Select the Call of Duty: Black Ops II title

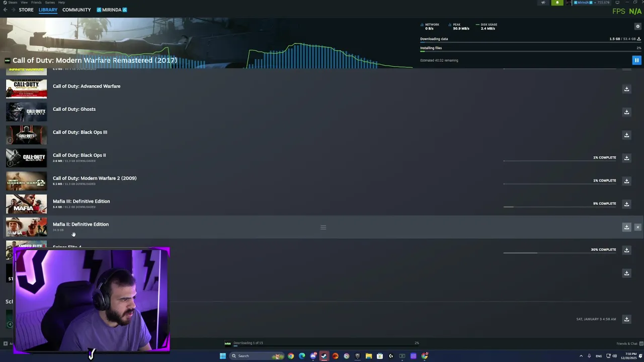(x=79, y=155)
